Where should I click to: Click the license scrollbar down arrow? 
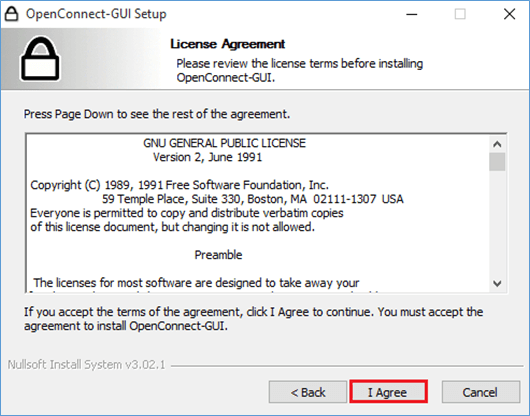[497, 283]
